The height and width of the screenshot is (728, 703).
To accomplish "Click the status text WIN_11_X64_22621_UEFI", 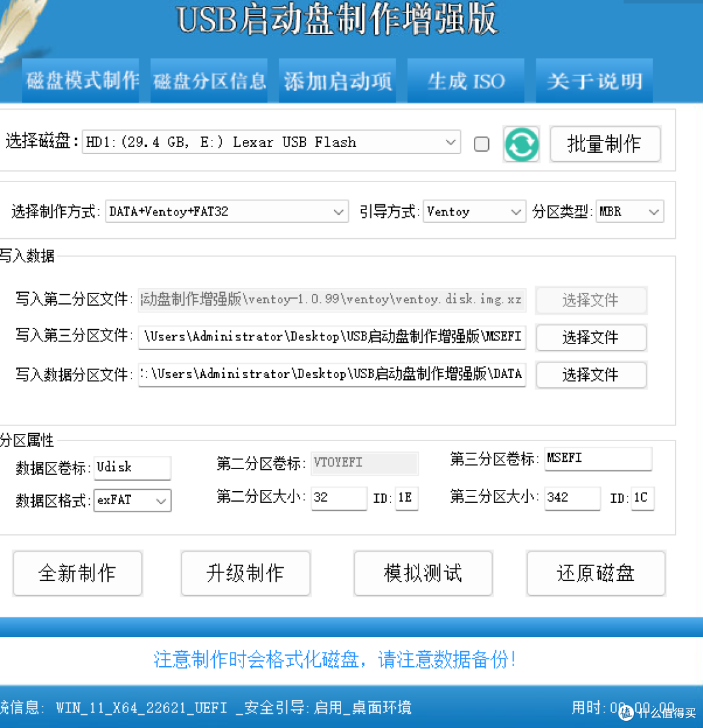I will [x=141, y=708].
